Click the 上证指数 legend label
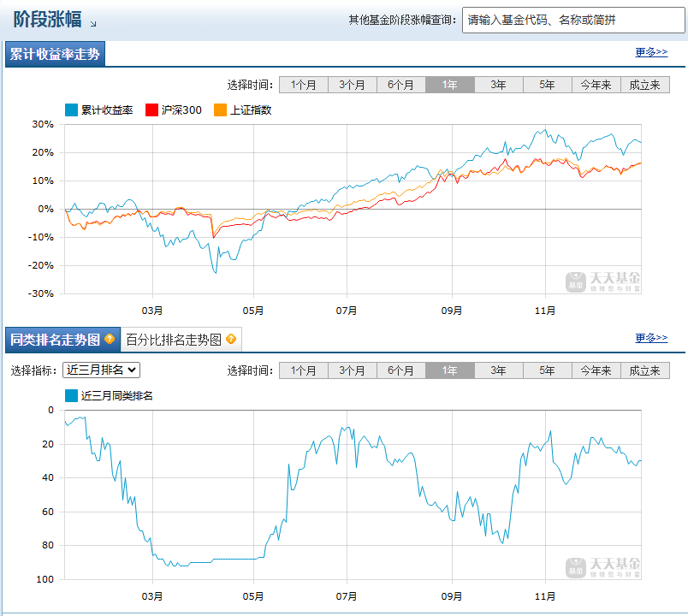 click(x=251, y=110)
